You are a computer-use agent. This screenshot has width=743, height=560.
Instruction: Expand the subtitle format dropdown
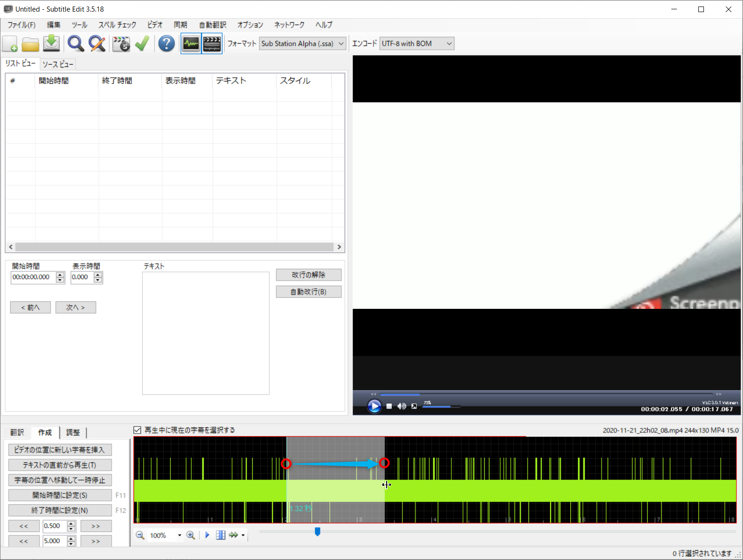(341, 44)
